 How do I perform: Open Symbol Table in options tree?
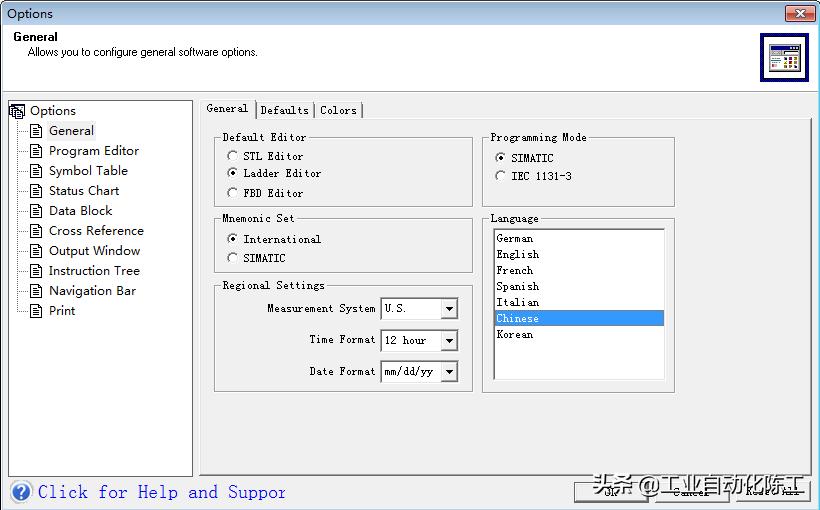click(x=88, y=171)
